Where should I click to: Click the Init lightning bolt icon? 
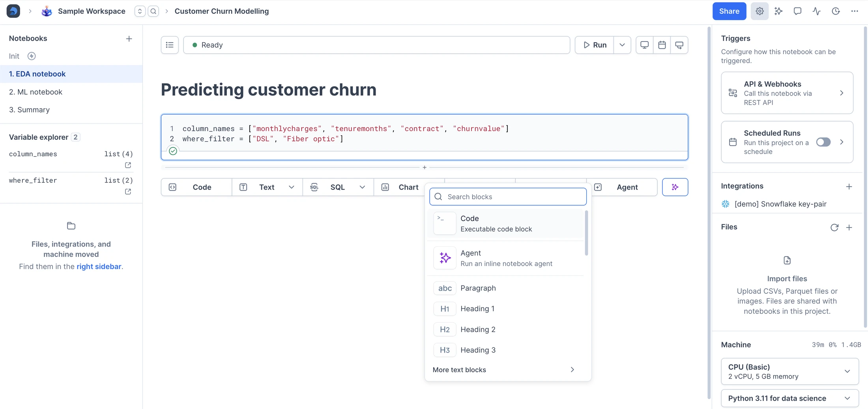coord(32,56)
